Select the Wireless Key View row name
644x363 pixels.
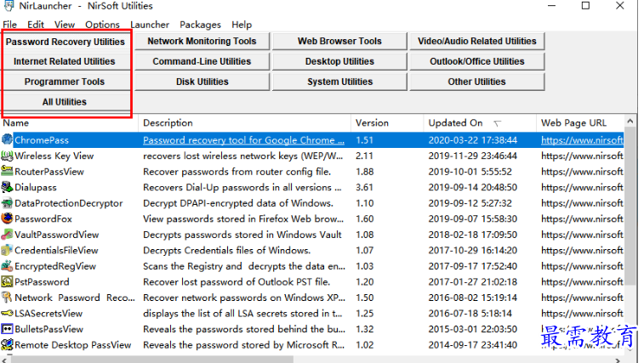click(54, 156)
